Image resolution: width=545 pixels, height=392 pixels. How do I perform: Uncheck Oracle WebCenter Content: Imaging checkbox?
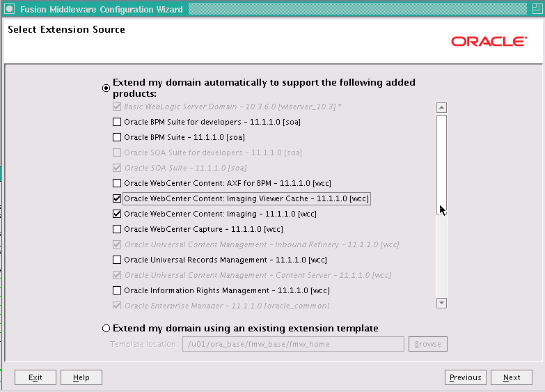tap(117, 214)
